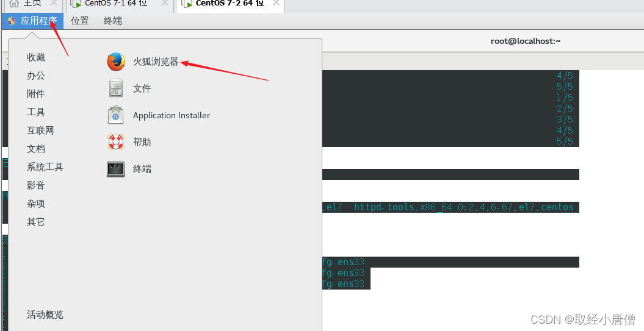Select the 互联网 category
Screen dimensions: 644x331
click(x=40, y=130)
